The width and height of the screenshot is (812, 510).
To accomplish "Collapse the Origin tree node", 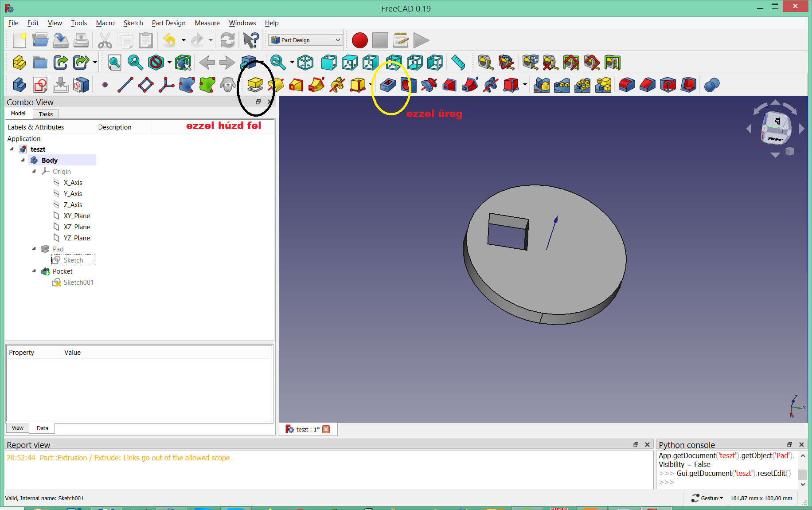I will pos(34,171).
